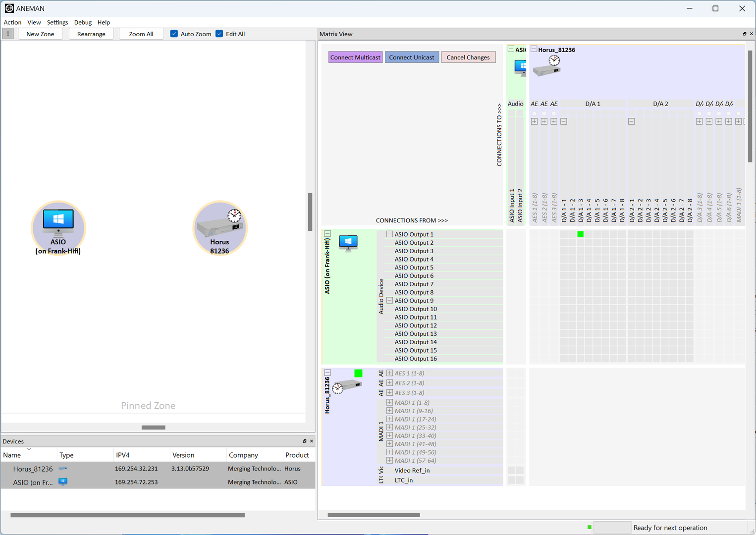Screen dimensions: 756x535
Task: Click the green status square on Horus row header
Action: pyautogui.click(x=358, y=373)
